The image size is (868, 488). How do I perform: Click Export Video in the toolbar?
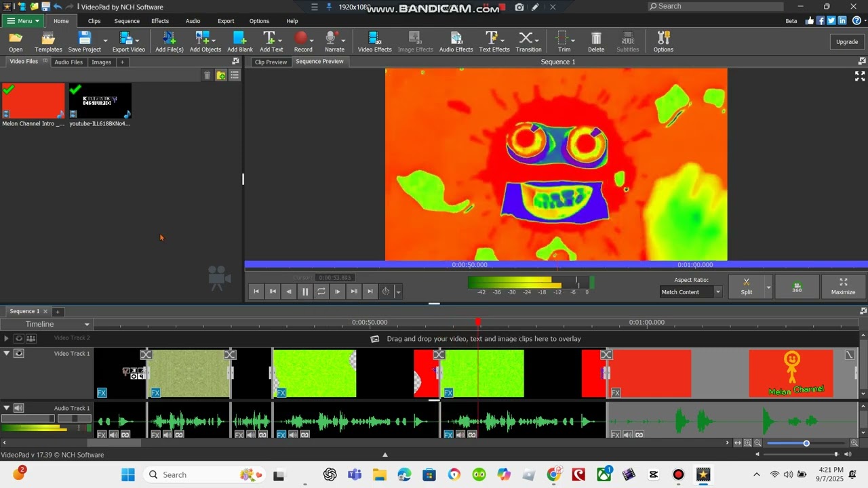[128, 41]
